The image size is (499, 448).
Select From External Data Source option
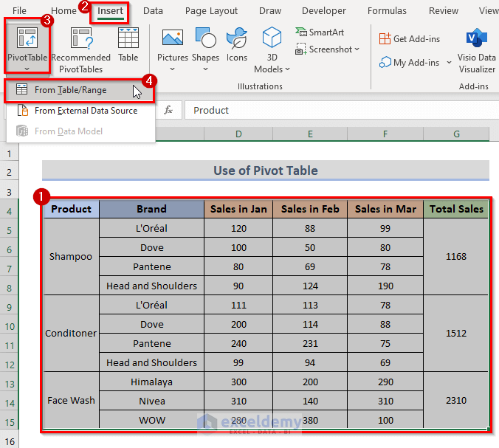click(86, 111)
